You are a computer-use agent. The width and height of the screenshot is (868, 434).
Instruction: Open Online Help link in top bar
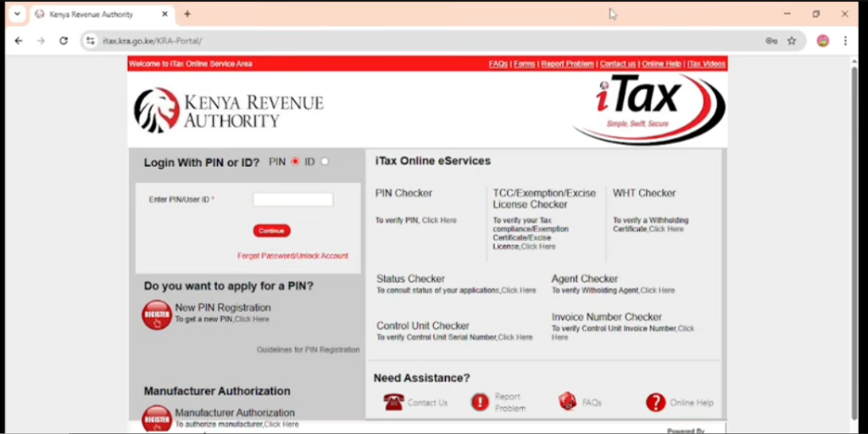(x=661, y=64)
